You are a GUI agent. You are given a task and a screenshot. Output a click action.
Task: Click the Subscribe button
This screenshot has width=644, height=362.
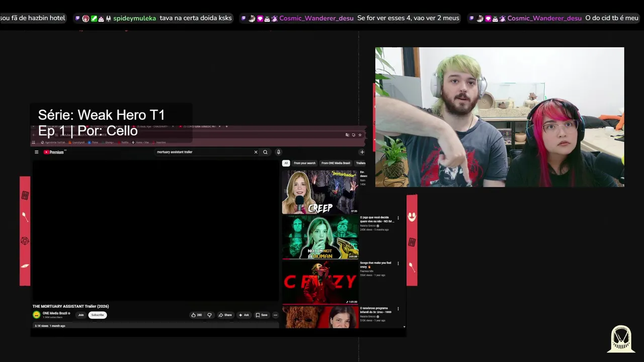(x=98, y=315)
